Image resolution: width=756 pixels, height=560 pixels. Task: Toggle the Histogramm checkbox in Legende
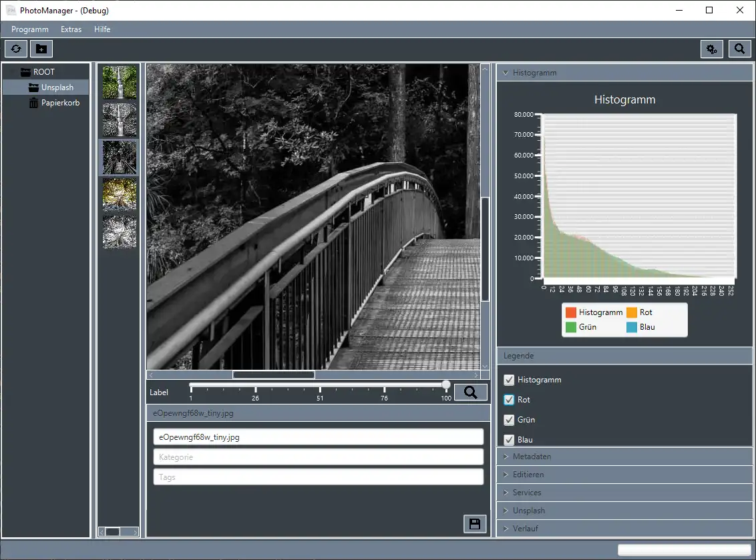point(509,380)
